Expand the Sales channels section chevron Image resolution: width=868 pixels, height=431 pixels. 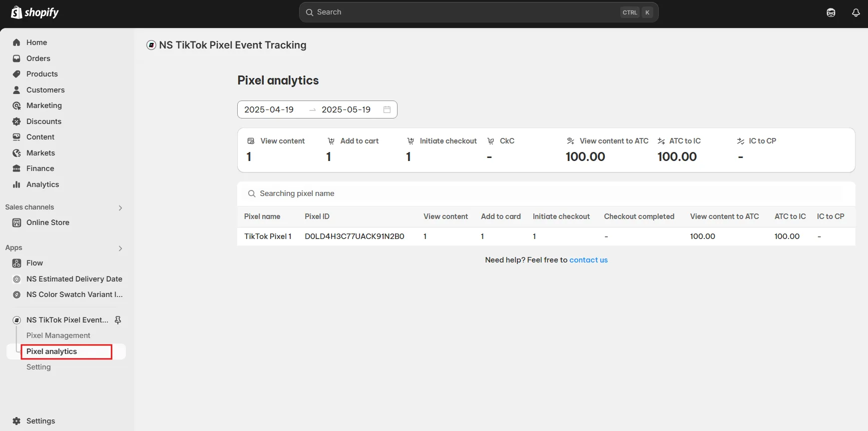coord(120,208)
